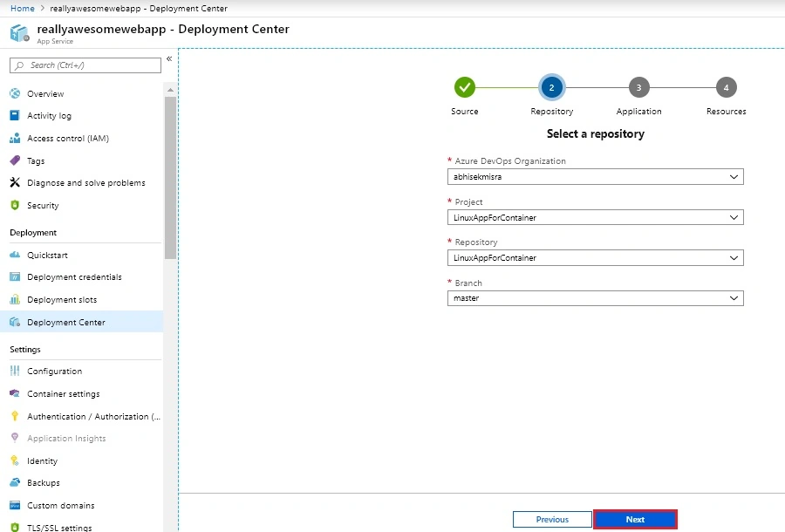Click the Deployment section header
Screen dimensions: 785x532
pos(33,233)
